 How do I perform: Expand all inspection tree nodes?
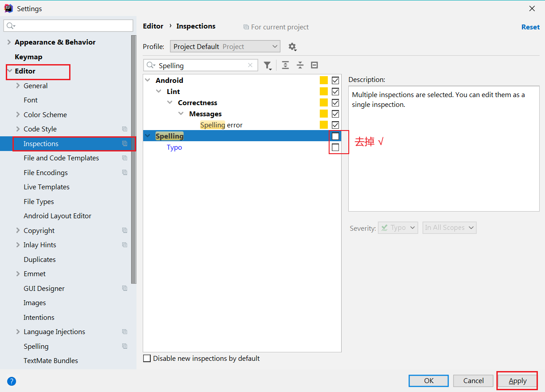pyautogui.click(x=285, y=65)
